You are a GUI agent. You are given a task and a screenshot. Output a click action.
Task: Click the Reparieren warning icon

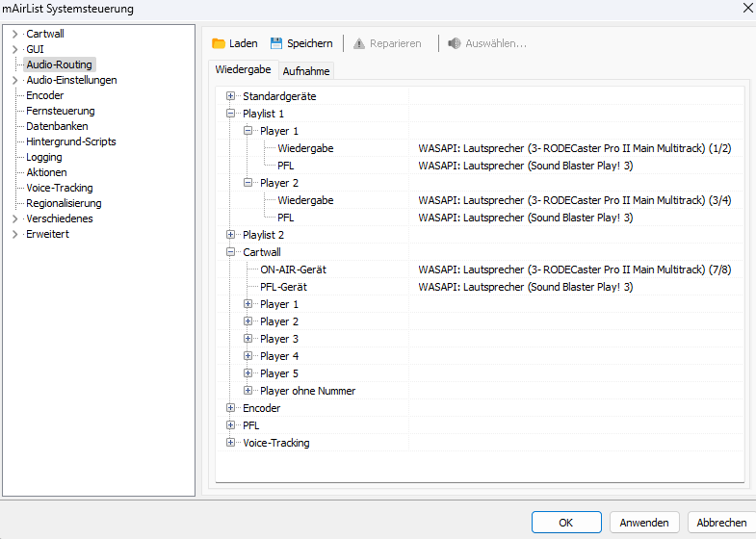pyautogui.click(x=359, y=43)
